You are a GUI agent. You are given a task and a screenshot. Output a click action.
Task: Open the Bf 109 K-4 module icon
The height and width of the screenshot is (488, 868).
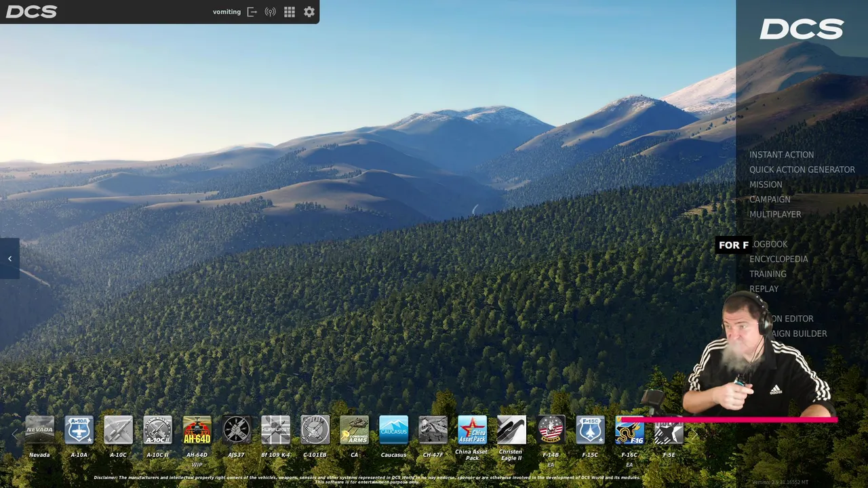pyautogui.click(x=275, y=430)
